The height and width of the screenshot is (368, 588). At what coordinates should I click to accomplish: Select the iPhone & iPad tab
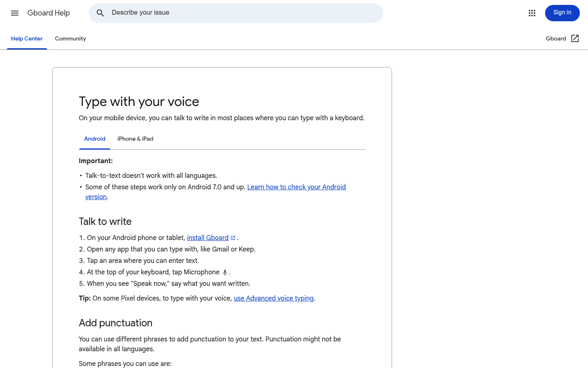coord(135,139)
